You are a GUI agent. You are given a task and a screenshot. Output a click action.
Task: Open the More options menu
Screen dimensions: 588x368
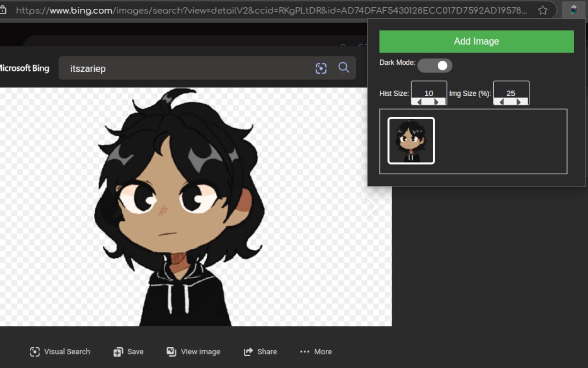316,352
